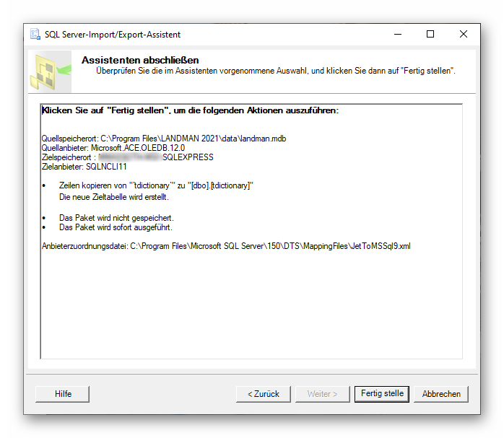Maximize the Import/Export-Assistent window
The width and height of the screenshot is (504, 438).
coord(430,34)
